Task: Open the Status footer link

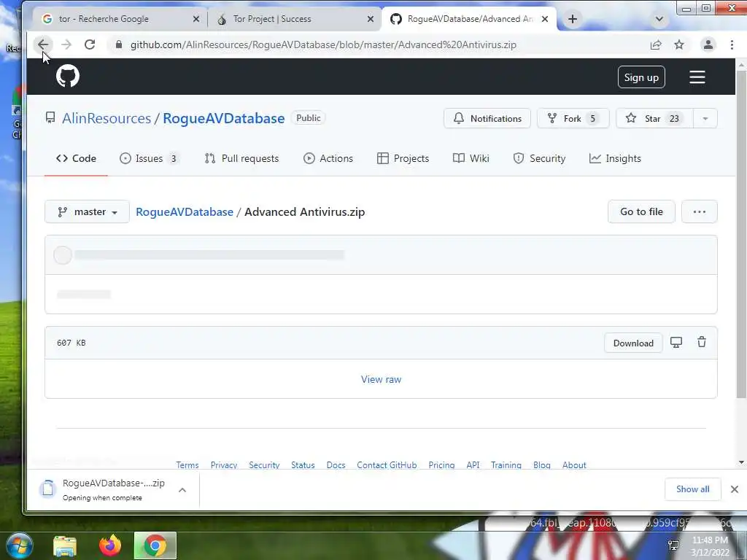Action: 303,464
